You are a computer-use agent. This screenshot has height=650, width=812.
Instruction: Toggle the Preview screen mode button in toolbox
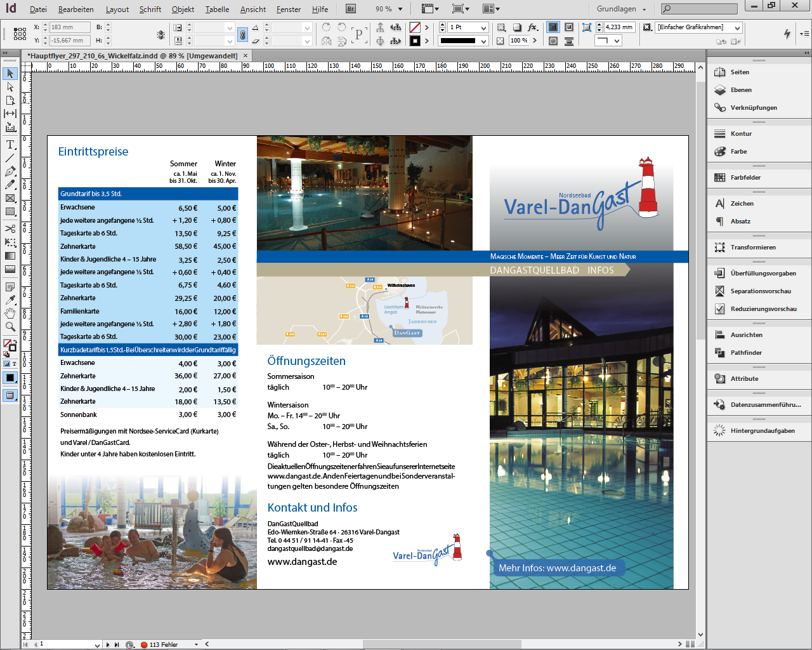10,395
